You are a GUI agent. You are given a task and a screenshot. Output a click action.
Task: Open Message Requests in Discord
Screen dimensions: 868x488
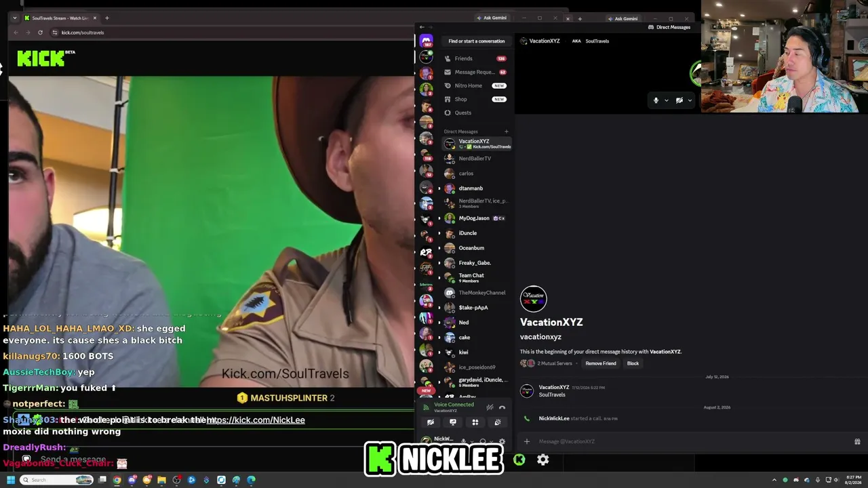(475, 72)
